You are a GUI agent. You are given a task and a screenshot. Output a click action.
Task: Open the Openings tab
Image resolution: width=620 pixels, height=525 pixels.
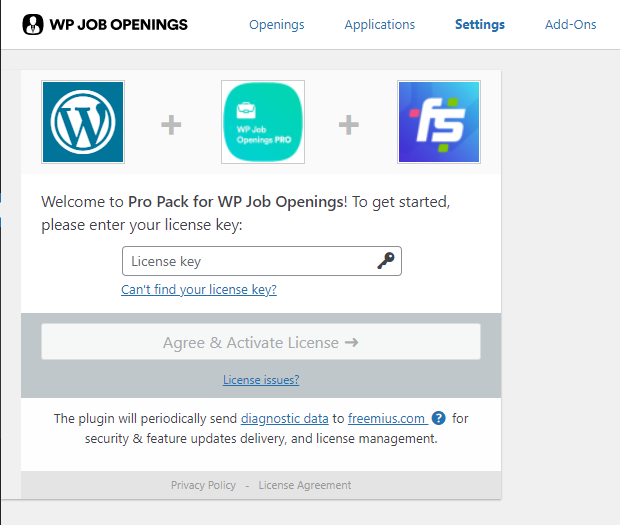pos(277,25)
